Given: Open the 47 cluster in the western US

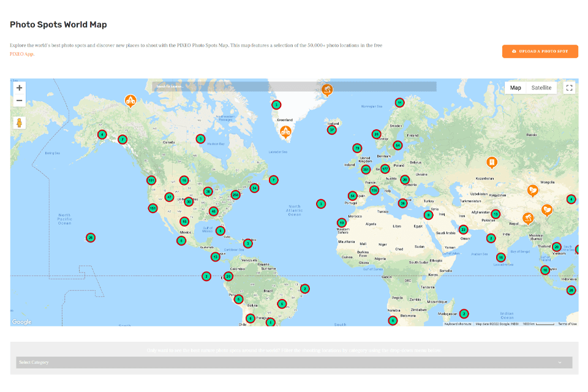Looking at the screenshot, I should pos(169,197).
